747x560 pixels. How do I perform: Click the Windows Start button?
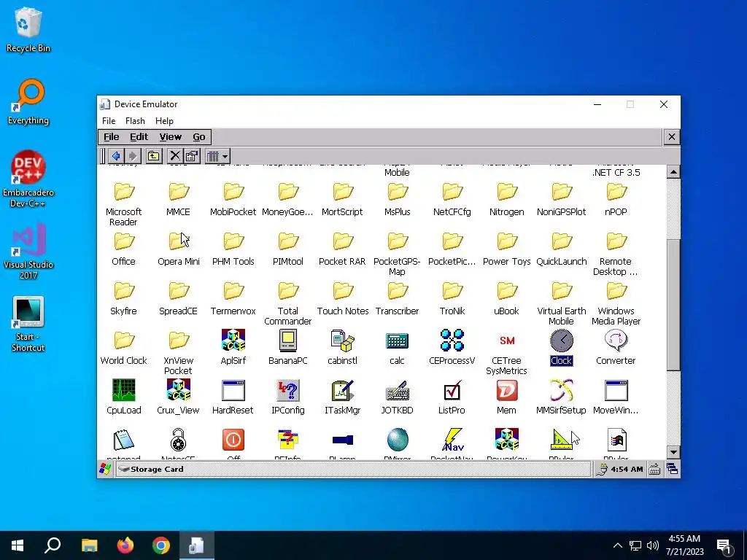18,545
